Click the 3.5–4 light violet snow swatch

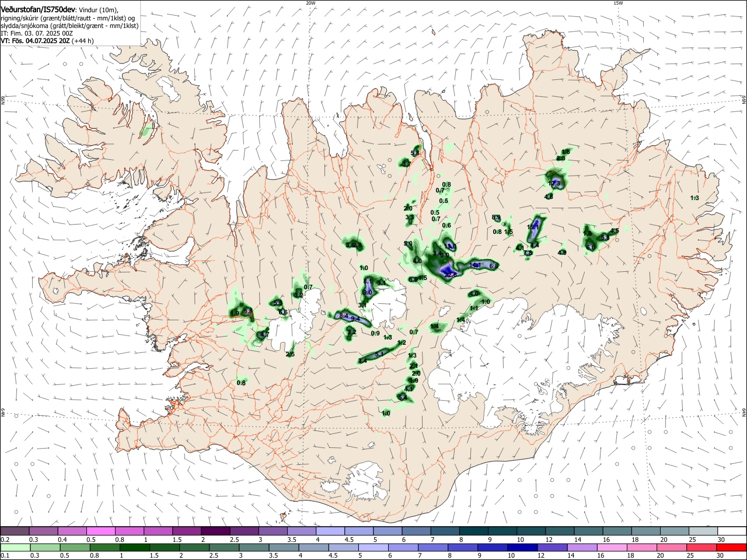301,531
